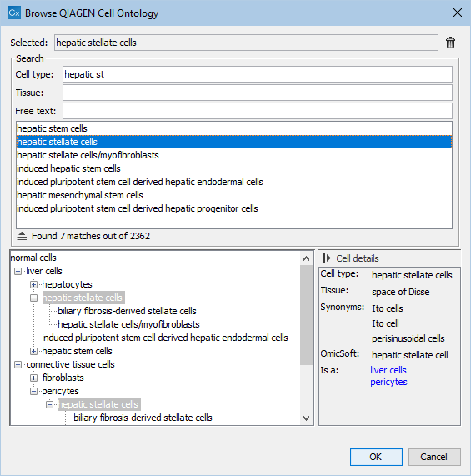Select 'induced pluripotent stem cell derived hepatic endodermal cells' result
The width and height of the screenshot is (471, 476).
pyautogui.click(x=234, y=182)
